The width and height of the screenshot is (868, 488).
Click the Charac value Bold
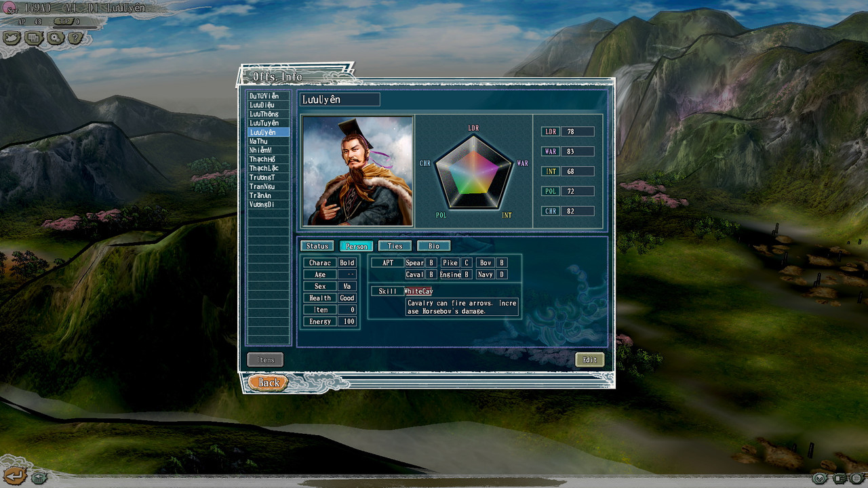coord(347,263)
